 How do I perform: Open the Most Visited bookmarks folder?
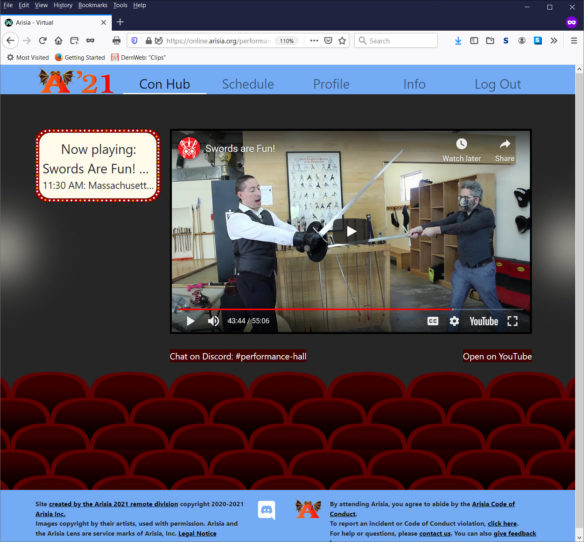[28, 57]
